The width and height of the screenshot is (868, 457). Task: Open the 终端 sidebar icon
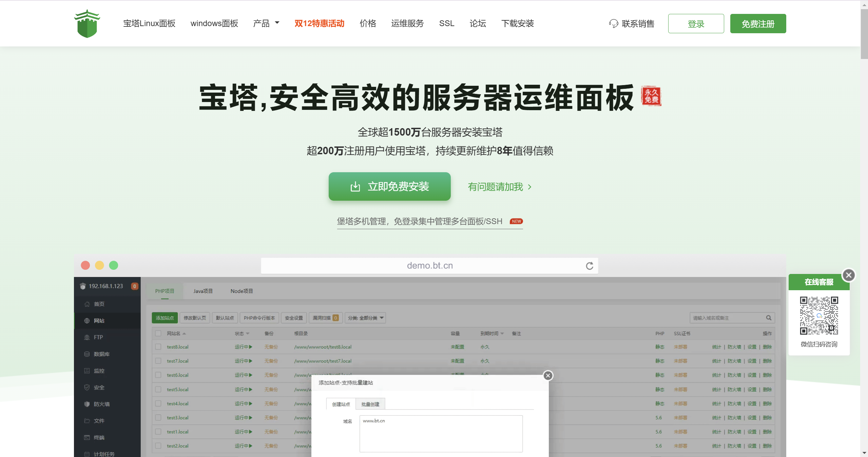coord(98,437)
